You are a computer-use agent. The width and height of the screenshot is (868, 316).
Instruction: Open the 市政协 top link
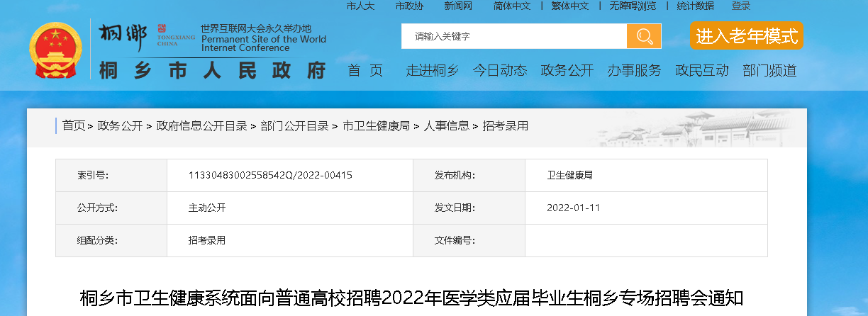(409, 6)
